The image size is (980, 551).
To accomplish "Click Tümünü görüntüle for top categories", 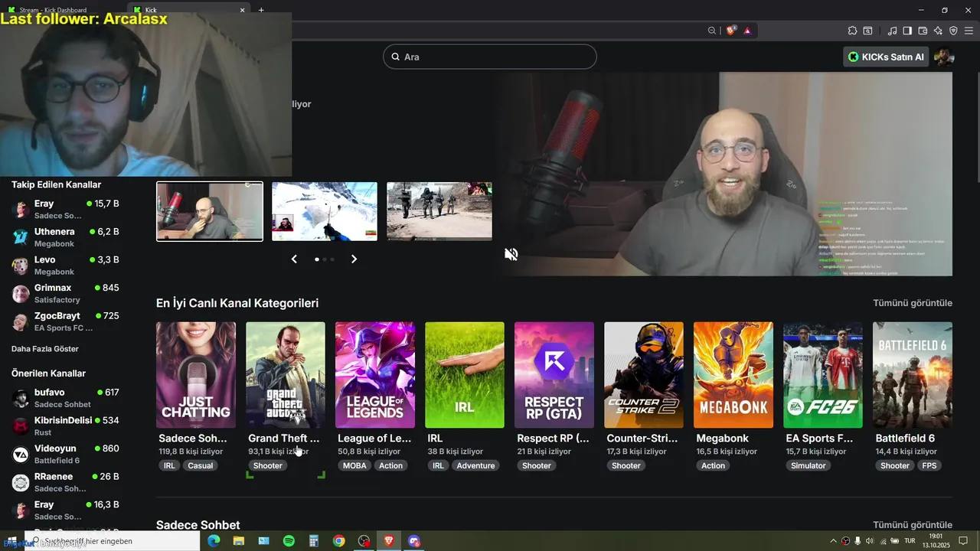I will click(913, 303).
